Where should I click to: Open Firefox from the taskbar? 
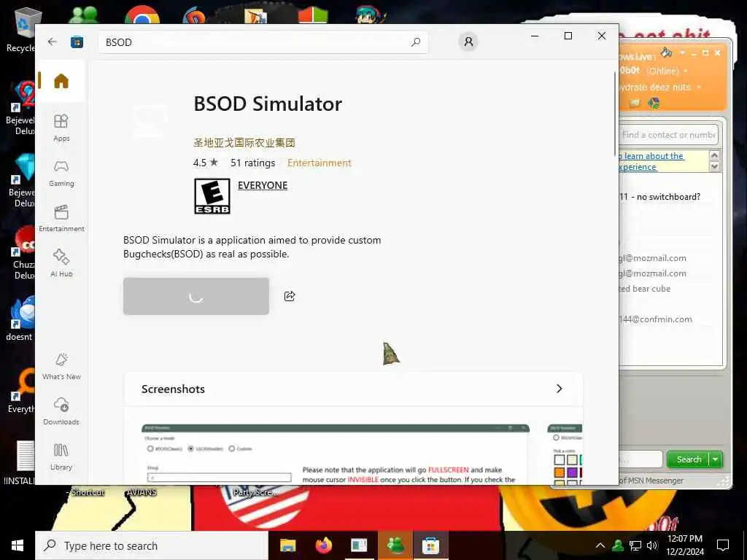click(x=323, y=545)
